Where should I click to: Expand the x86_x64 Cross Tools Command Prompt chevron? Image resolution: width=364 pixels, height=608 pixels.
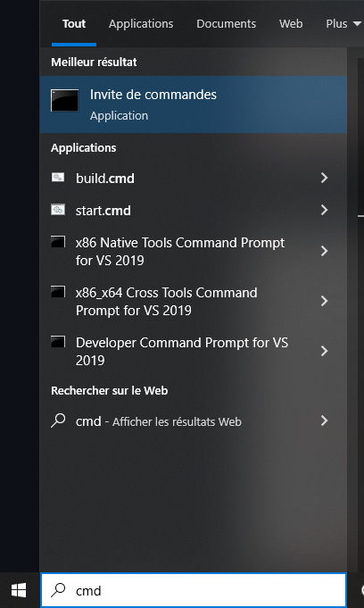tap(325, 301)
